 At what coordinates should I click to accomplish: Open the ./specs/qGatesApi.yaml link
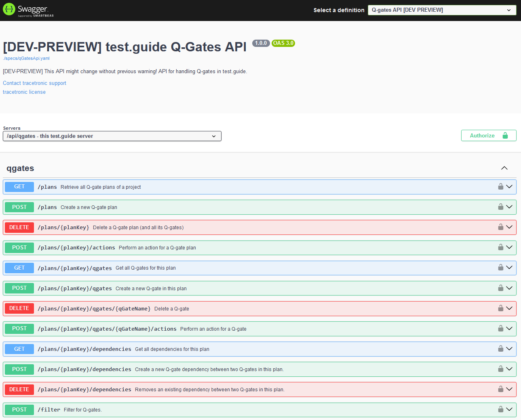pos(26,58)
